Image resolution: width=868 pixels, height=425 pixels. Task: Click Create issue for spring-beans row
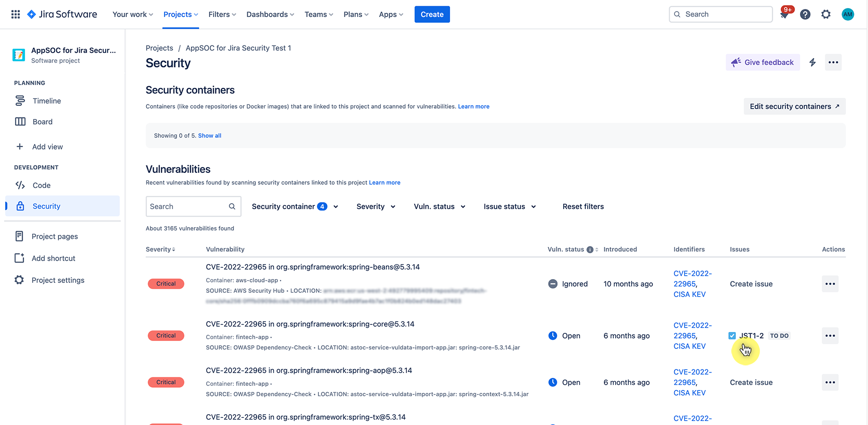point(751,284)
